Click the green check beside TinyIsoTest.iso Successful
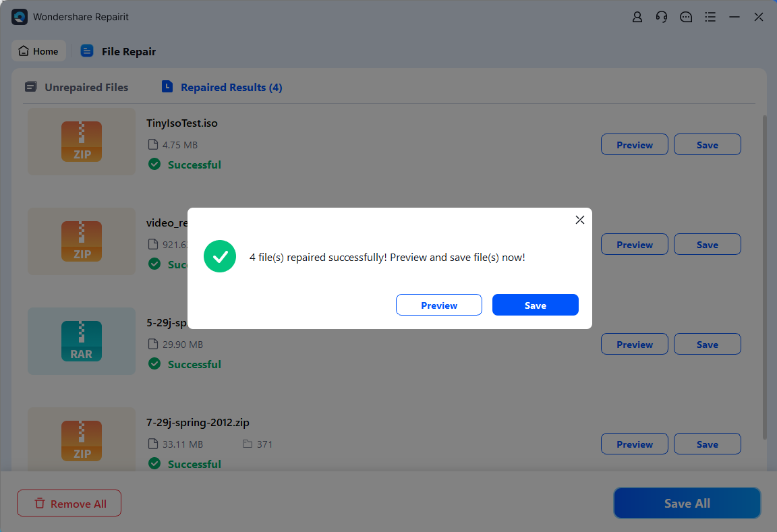 154,165
